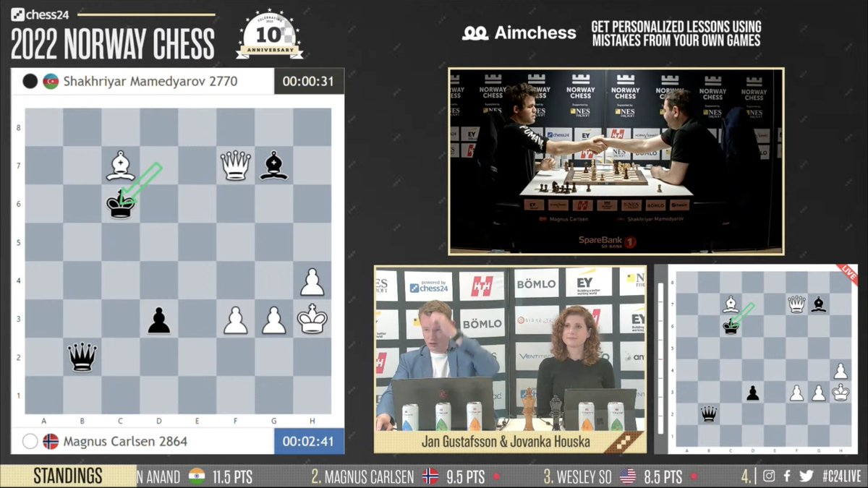Image resolution: width=868 pixels, height=488 pixels.
Task: Click Carlsen's clock showing 00:02:41
Action: pos(308,442)
